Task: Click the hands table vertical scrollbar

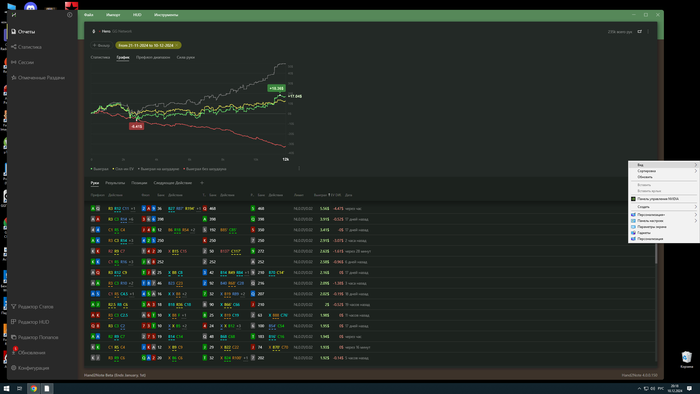Action: 656,254
